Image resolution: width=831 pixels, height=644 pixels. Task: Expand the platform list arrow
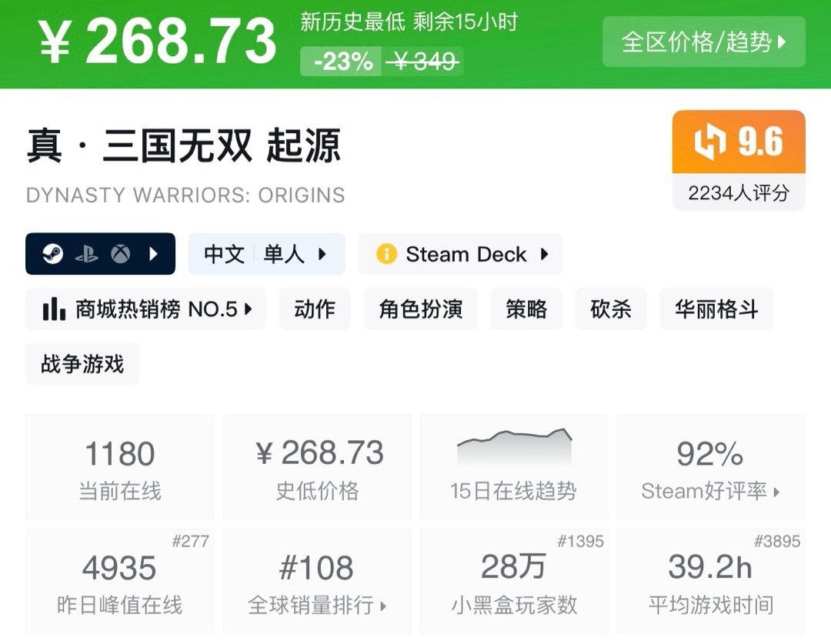click(x=153, y=254)
